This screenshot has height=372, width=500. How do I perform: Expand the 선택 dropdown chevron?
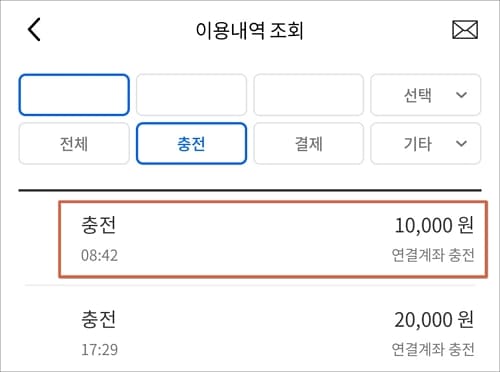tap(461, 95)
